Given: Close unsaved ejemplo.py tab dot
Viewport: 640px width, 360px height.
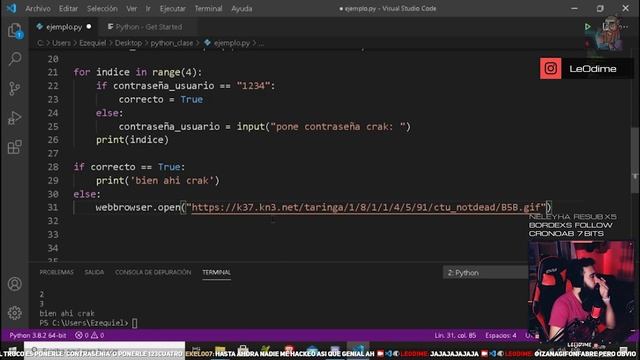Looking at the screenshot, I should point(89,27).
